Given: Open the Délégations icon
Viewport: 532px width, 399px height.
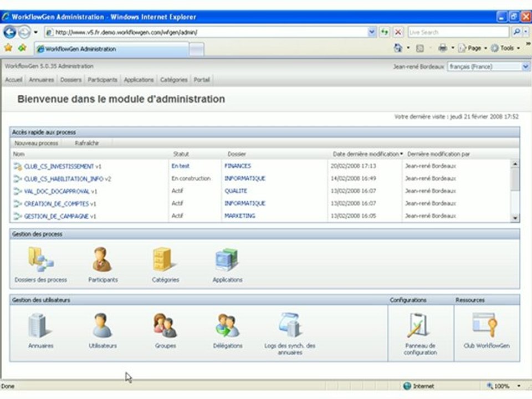Looking at the screenshot, I should (227, 326).
